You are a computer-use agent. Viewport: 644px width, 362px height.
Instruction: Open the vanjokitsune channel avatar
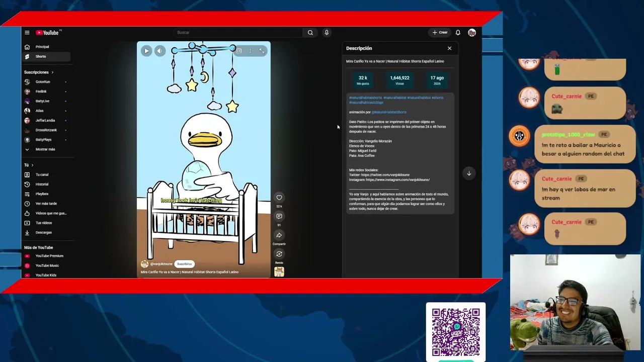point(144,264)
